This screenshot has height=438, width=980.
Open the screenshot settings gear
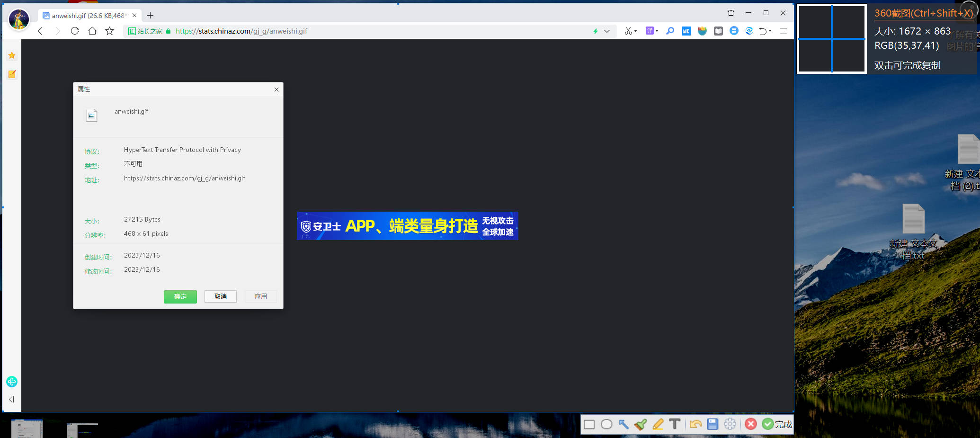coord(730,424)
